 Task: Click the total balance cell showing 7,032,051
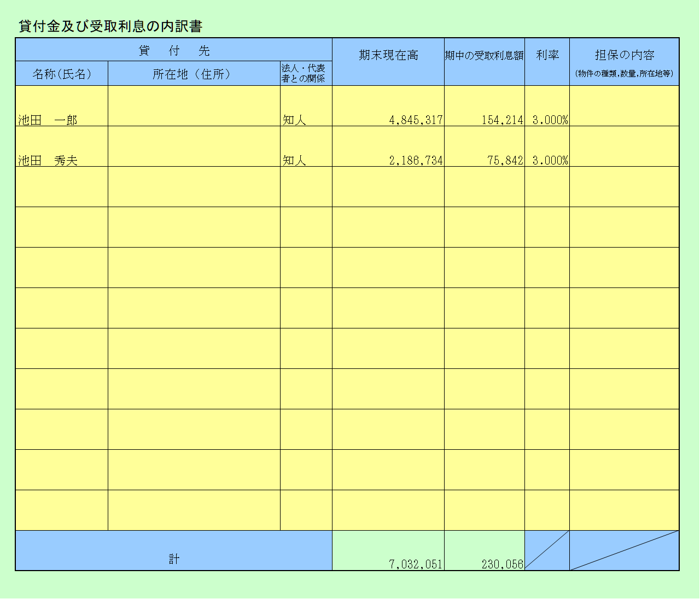[x=388, y=551]
